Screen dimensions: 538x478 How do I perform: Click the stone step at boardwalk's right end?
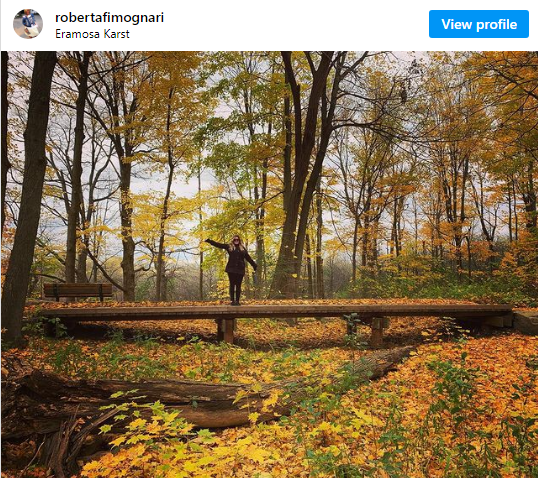point(526,322)
